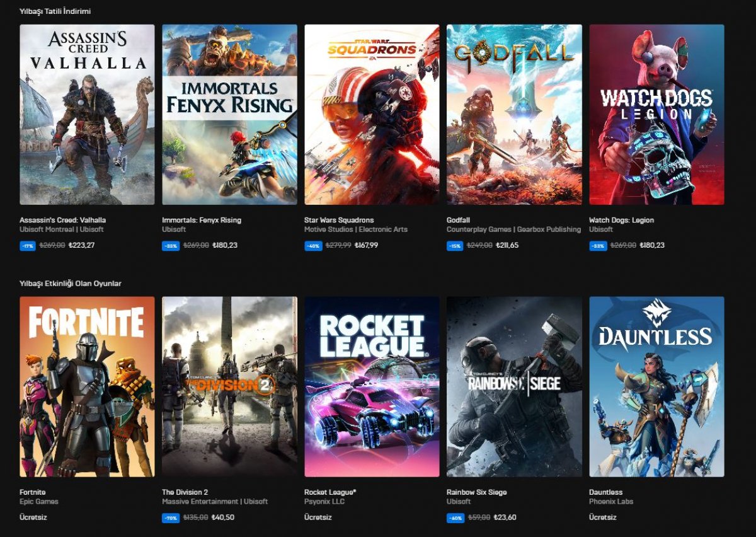This screenshot has height=537, width=756.
Task: Click the -60% discount badge
Action: [x=455, y=518]
